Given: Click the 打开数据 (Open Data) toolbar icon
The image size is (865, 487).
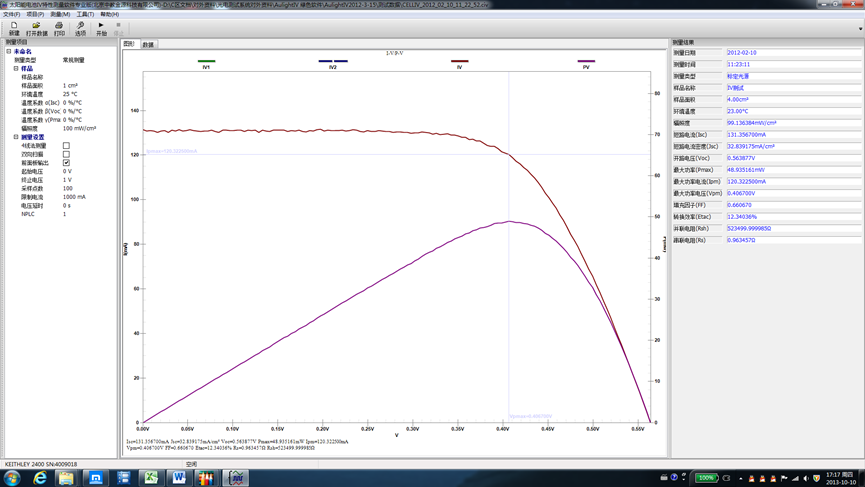Looking at the screenshot, I should click(36, 29).
